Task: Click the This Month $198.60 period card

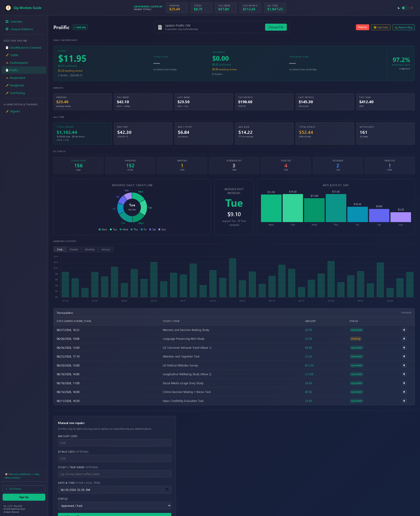Action: pos(264,102)
